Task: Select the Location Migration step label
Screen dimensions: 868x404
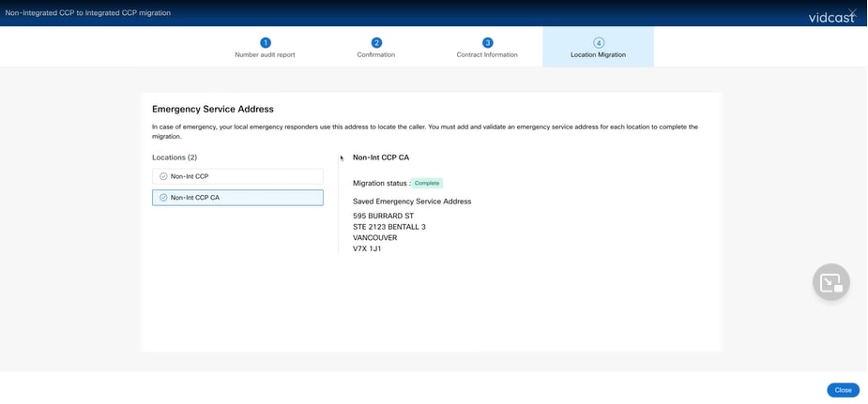Action: pyautogui.click(x=599, y=54)
